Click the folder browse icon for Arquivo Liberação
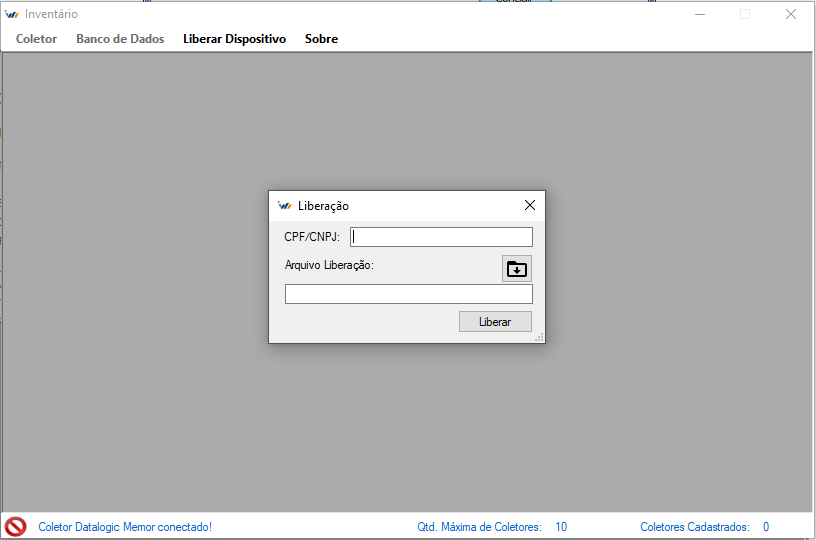The width and height of the screenshot is (816, 540). click(x=516, y=268)
